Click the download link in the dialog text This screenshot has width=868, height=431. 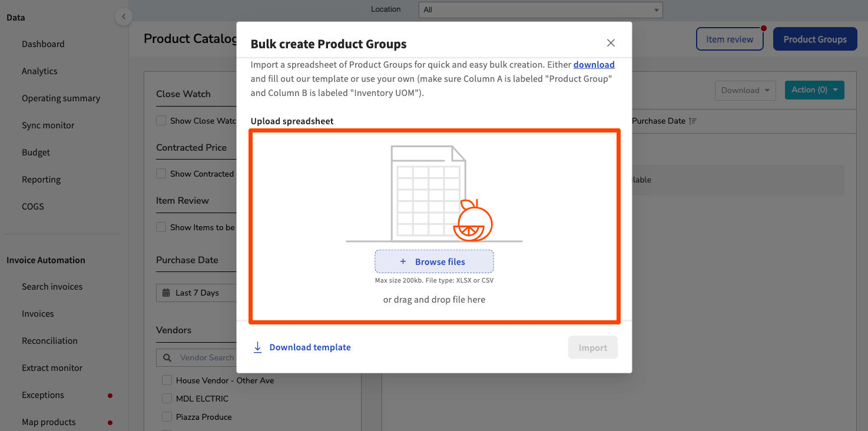click(x=594, y=64)
